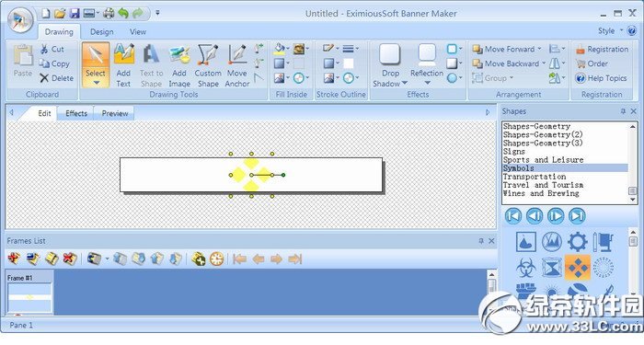Select Wines and Brewing category
The width and height of the screenshot is (644, 345).
pos(541,193)
